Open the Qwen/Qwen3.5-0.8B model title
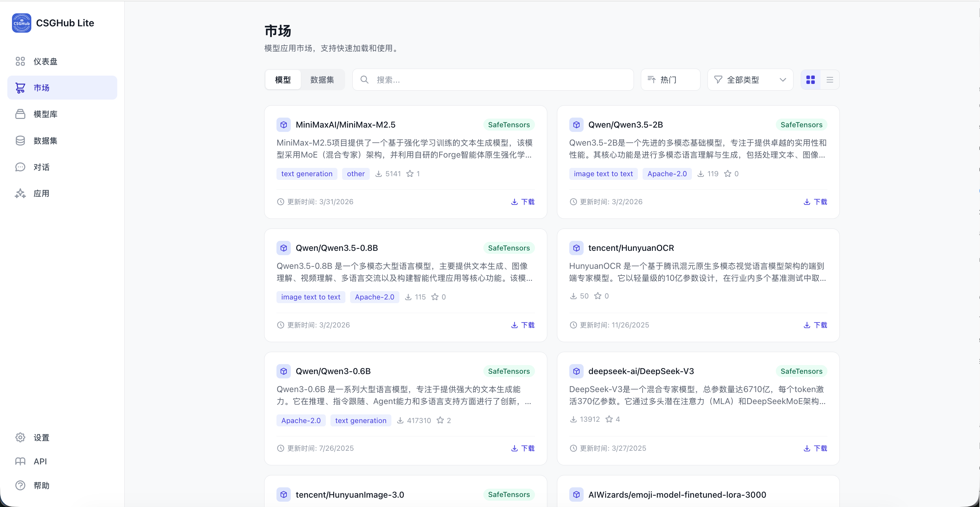This screenshot has width=980, height=507. 337,248
